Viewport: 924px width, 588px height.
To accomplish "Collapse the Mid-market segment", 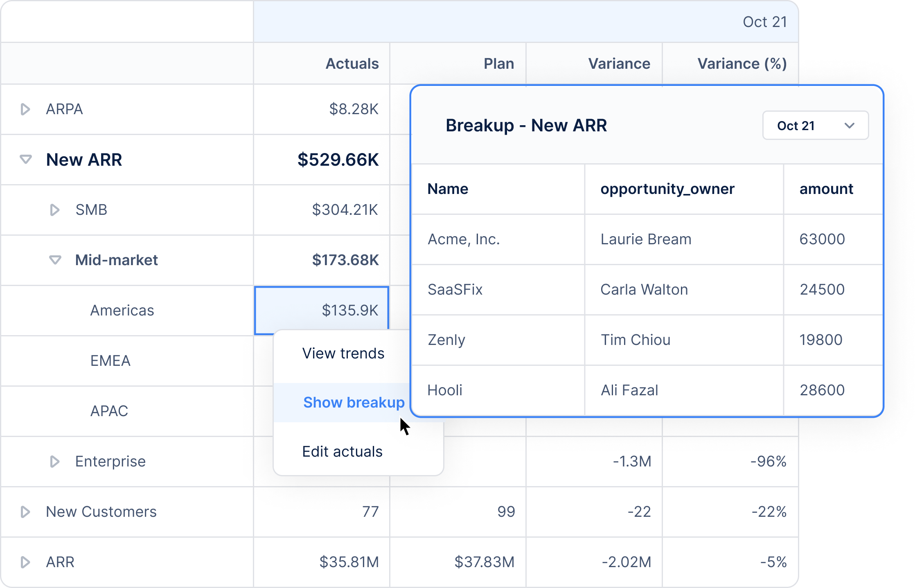I will [55, 260].
